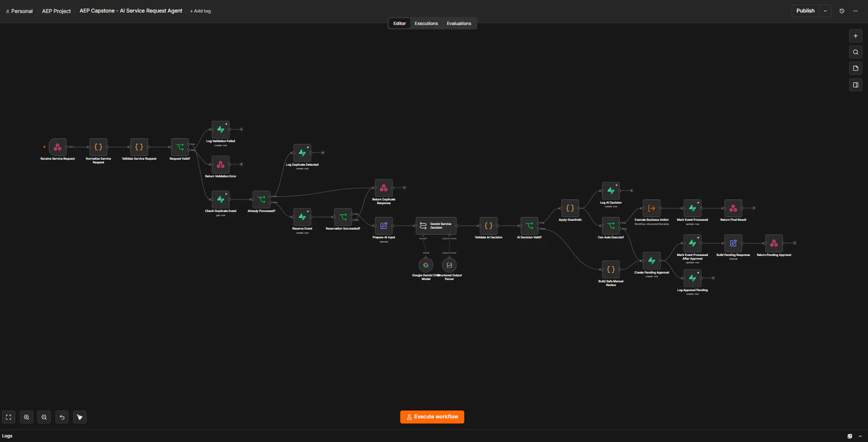
Task: Click the Already Processed? IF node
Action: click(x=261, y=199)
